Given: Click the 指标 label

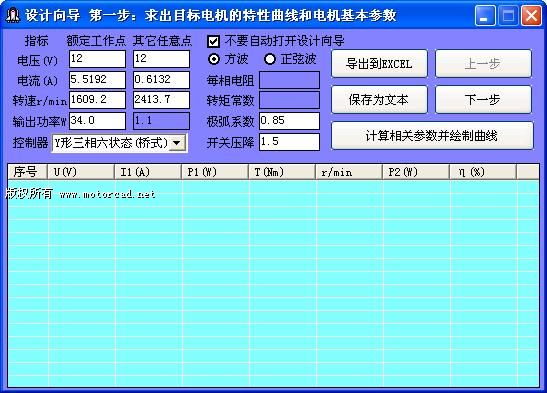Looking at the screenshot, I should point(36,41).
